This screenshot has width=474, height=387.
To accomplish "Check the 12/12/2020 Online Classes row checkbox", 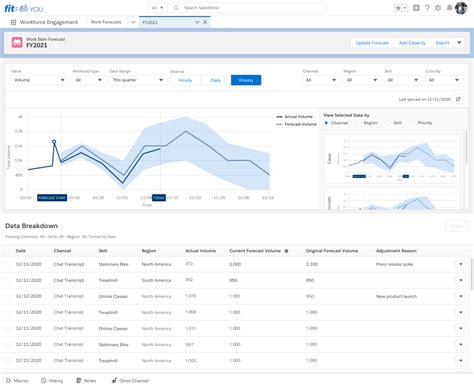I will (x=7, y=296).
